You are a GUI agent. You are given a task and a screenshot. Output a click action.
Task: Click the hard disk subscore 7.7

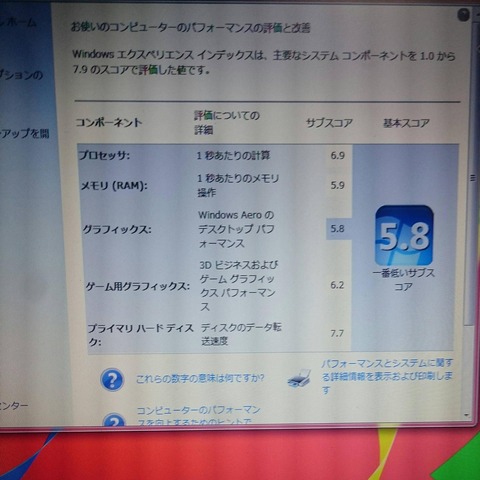pyautogui.click(x=337, y=333)
